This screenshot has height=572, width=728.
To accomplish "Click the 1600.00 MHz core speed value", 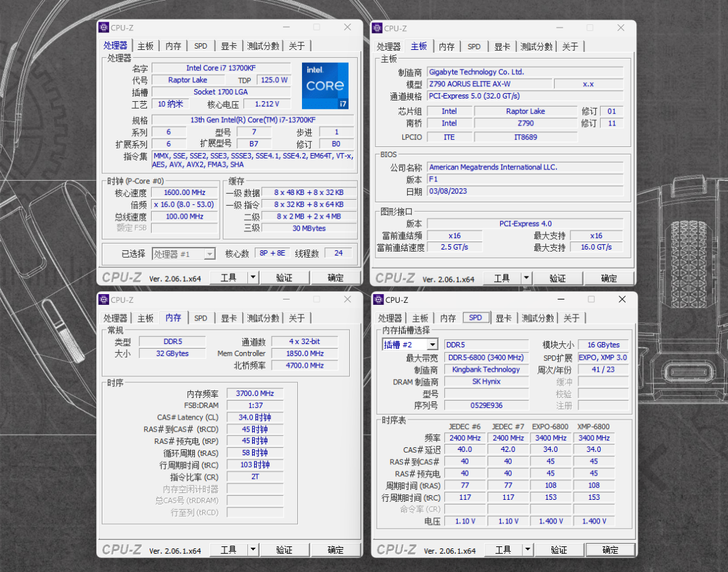I will click(184, 192).
